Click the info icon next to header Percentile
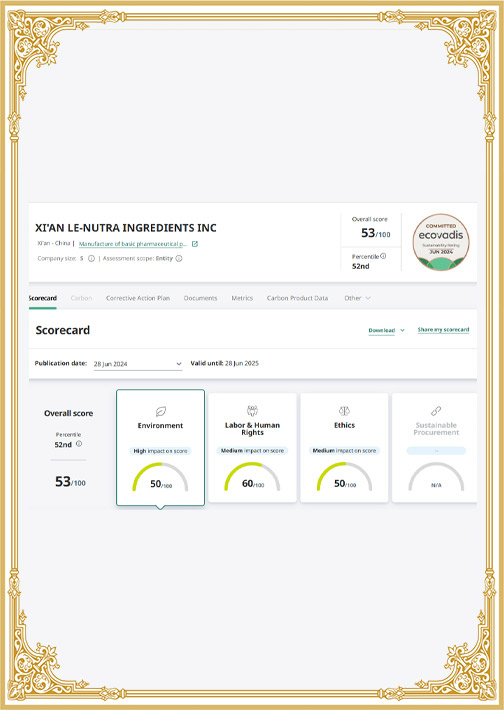The width and height of the screenshot is (504, 710). [x=383, y=256]
